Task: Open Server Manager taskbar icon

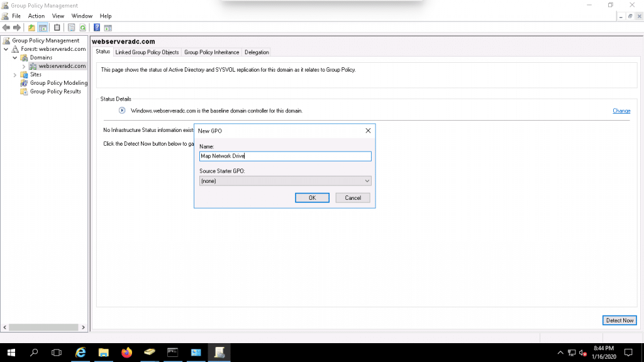Action: click(x=196, y=353)
